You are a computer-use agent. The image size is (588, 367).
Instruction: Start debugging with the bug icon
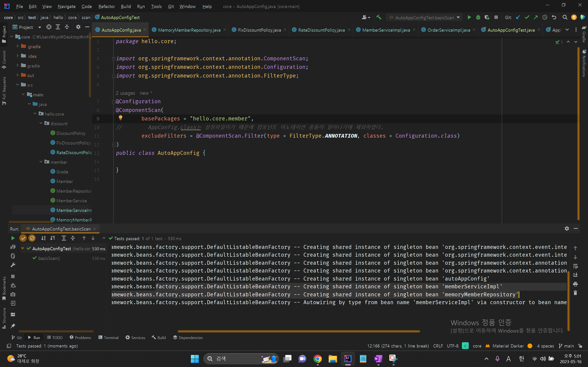coord(478,17)
